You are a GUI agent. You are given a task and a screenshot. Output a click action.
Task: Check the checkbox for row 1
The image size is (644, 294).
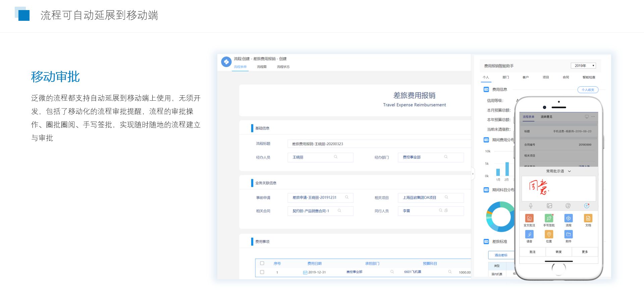pos(262,272)
